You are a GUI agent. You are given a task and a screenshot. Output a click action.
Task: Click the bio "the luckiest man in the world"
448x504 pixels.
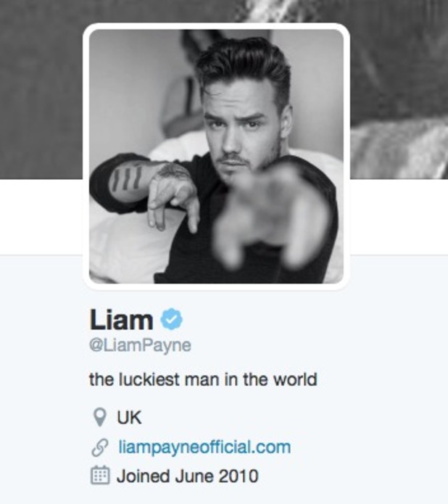click(203, 379)
